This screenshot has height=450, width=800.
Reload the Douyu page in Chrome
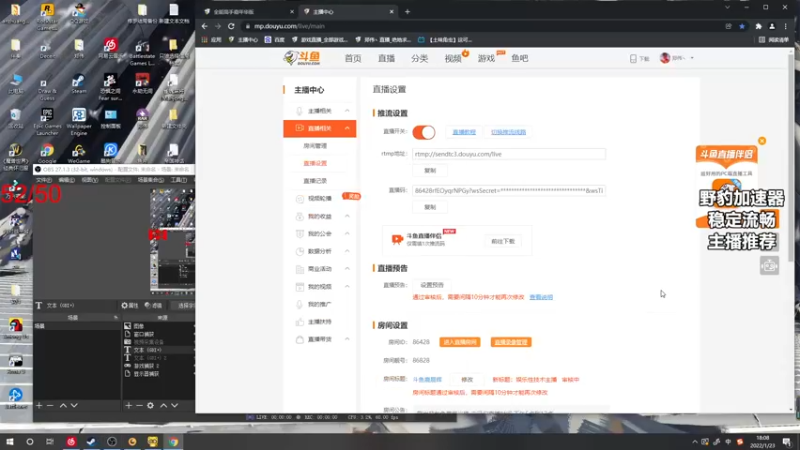tap(231, 26)
